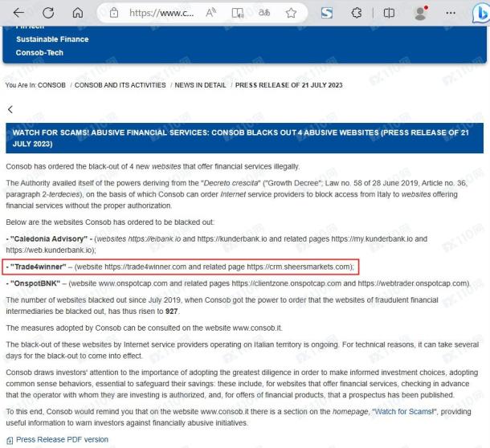Open the immersive reader icon

point(238,13)
